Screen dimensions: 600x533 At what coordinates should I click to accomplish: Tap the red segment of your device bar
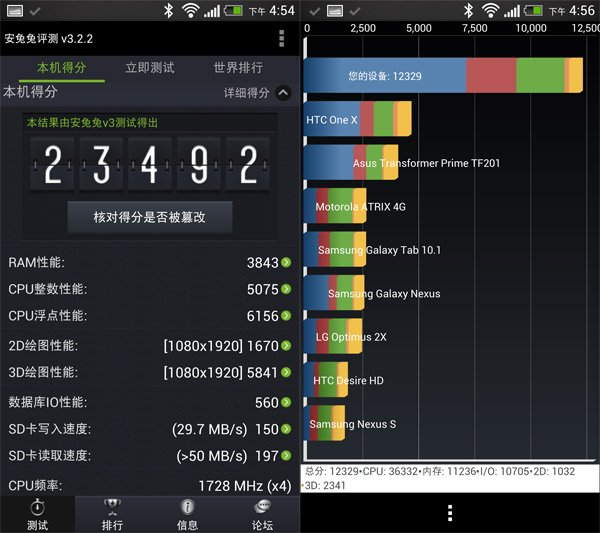coord(491,75)
